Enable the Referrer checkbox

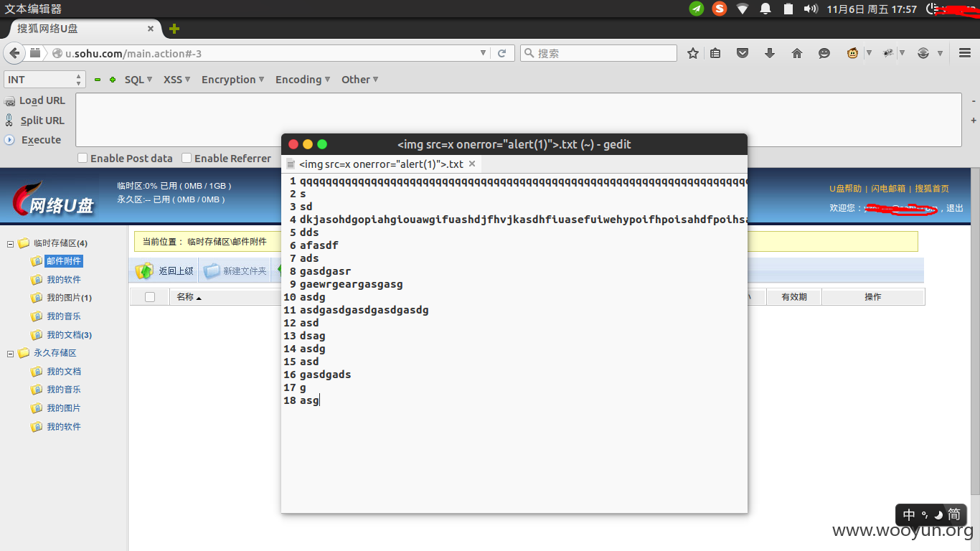[x=187, y=158]
